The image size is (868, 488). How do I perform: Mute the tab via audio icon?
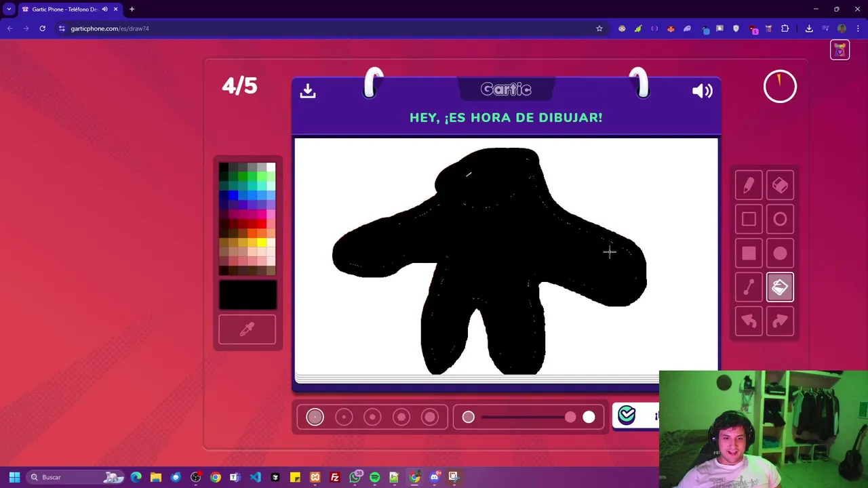coord(104,9)
